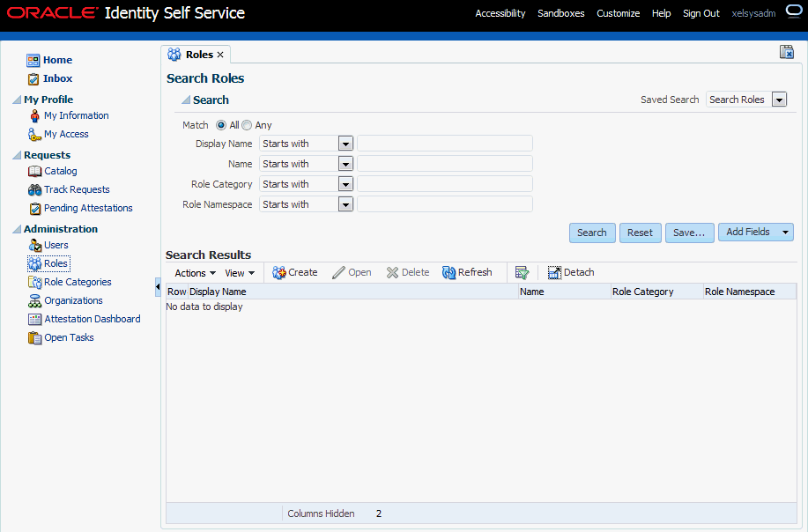The image size is (808, 532).
Task: Open the Actions menu
Action: (196, 273)
